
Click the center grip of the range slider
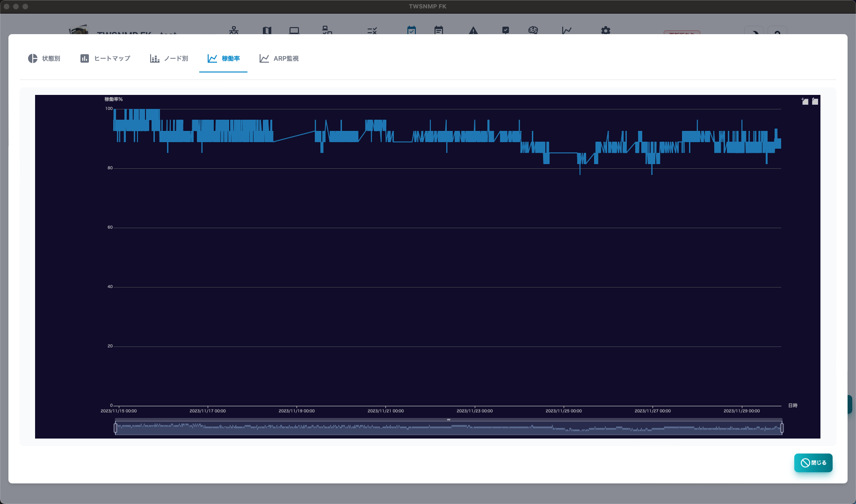pyautogui.click(x=449, y=420)
